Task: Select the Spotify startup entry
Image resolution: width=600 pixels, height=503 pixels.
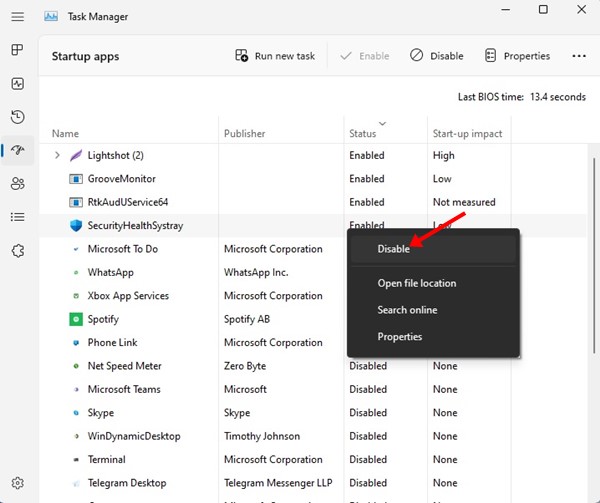Action: click(x=103, y=319)
